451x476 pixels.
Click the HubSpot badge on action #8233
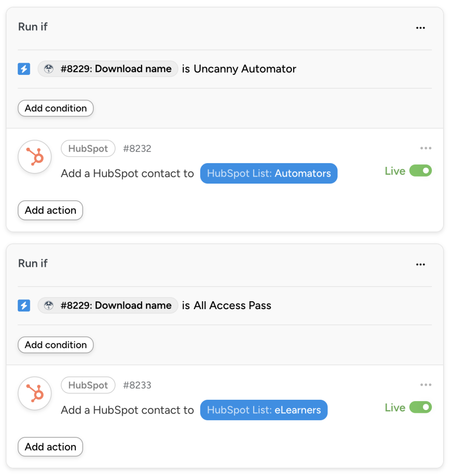click(x=88, y=385)
